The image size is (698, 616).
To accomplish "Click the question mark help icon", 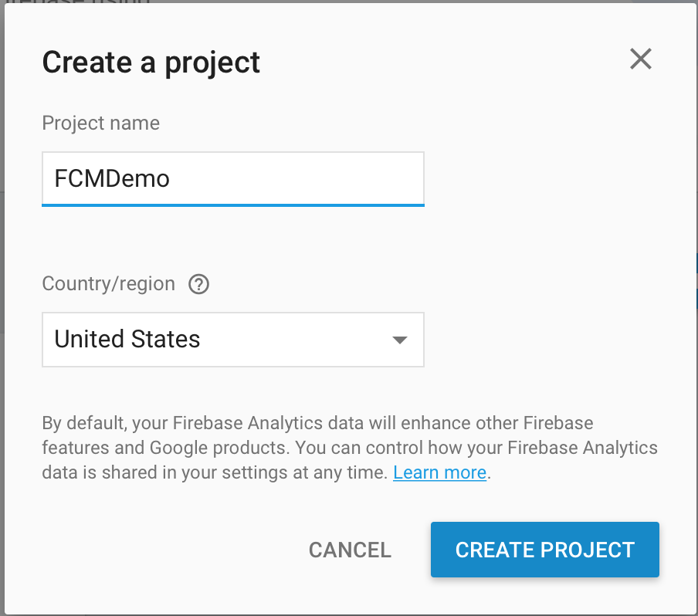I will (x=198, y=284).
